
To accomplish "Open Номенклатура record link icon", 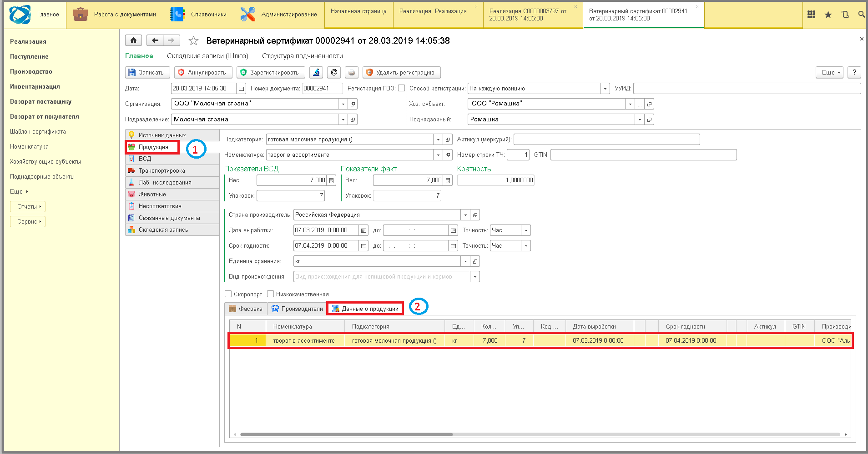I will point(448,155).
